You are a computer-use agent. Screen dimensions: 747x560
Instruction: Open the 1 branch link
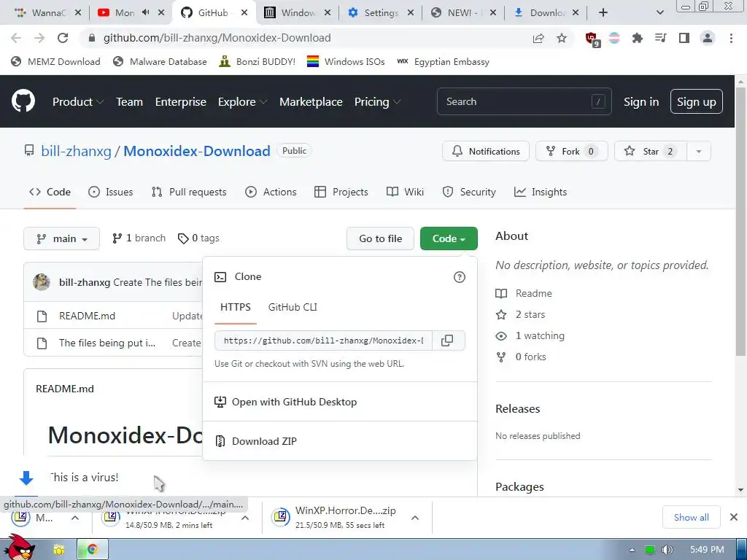click(139, 238)
